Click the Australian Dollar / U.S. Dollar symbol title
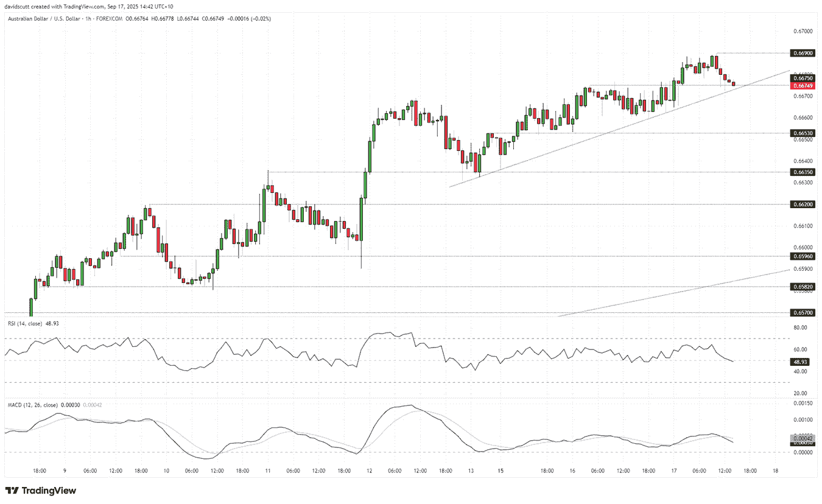The height and width of the screenshot is (504, 822). (x=44, y=19)
